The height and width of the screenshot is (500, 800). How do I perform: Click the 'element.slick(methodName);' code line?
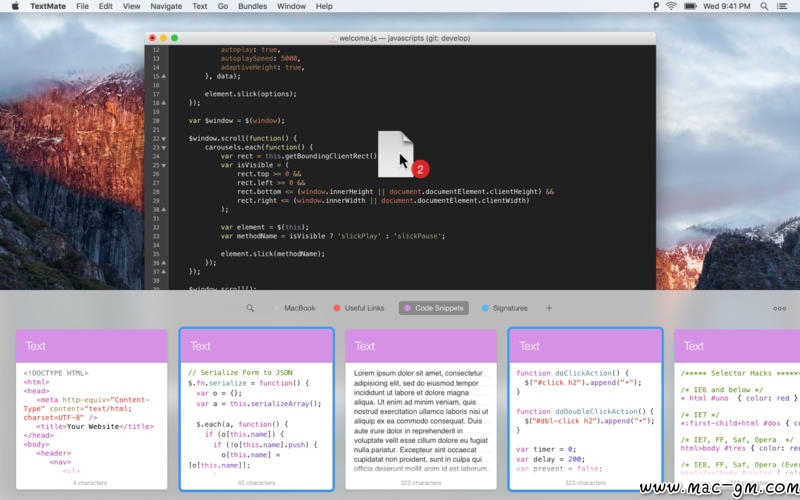point(273,254)
